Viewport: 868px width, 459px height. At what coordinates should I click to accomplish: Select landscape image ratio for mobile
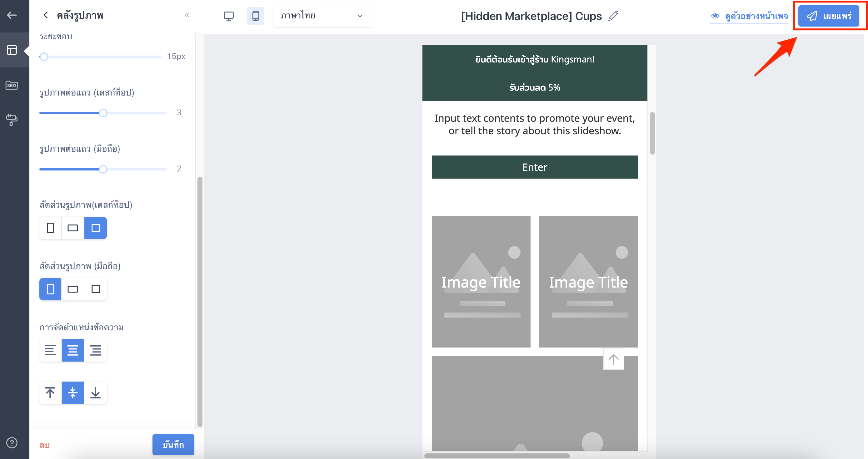73,289
